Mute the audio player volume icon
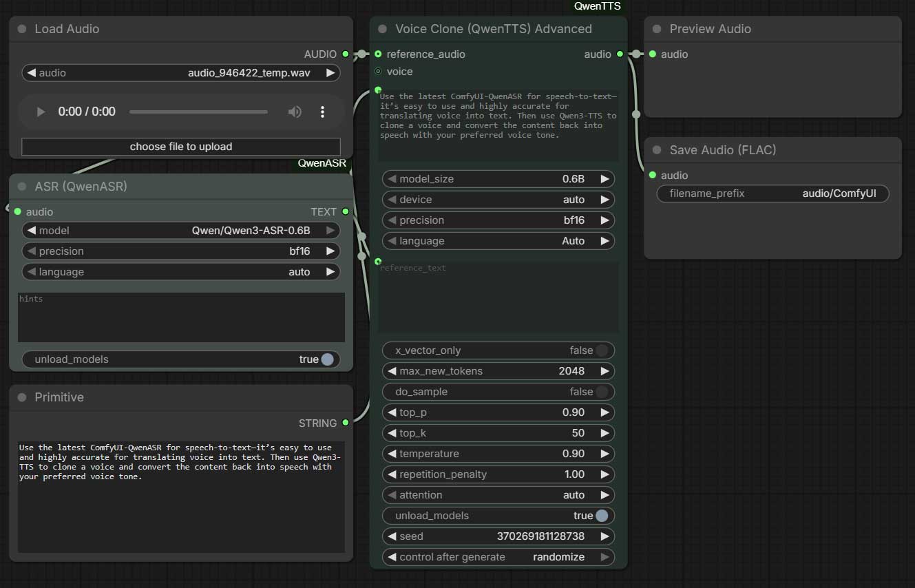Screen dimensions: 915x588 click(x=295, y=112)
